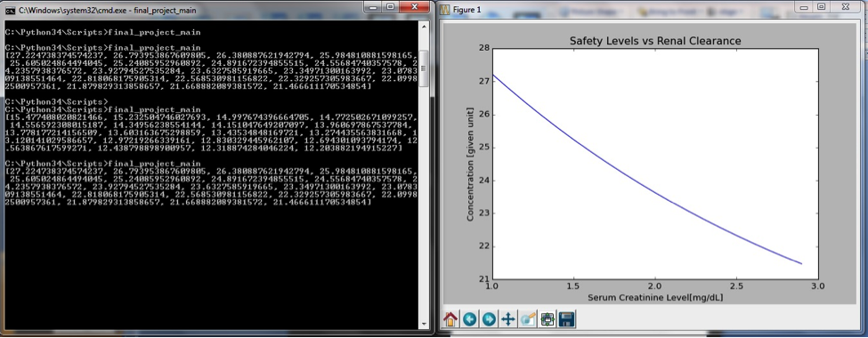Click the cmd.exe title bar text
Screen dimensions: 868x338
[107, 10]
